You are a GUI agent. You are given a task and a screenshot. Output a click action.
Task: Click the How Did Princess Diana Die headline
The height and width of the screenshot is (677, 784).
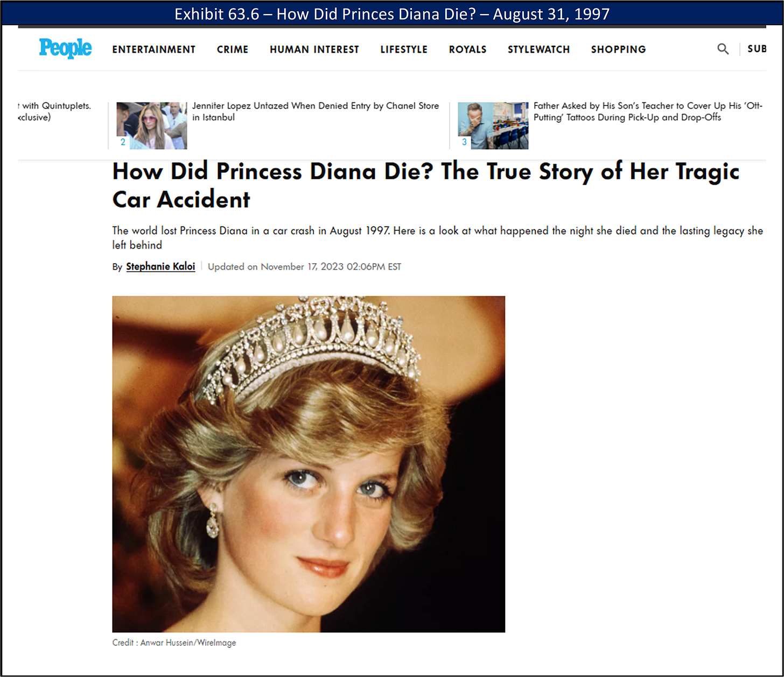425,185
